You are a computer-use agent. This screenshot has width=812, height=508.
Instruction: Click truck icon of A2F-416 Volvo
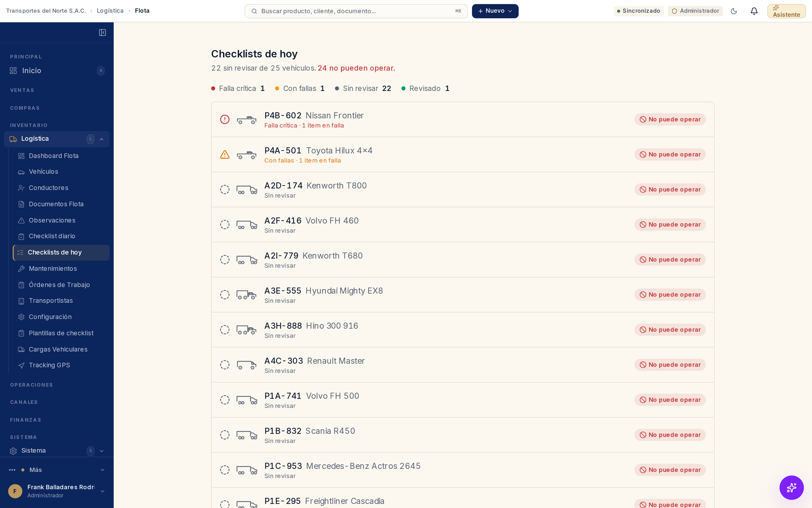[x=247, y=225]
